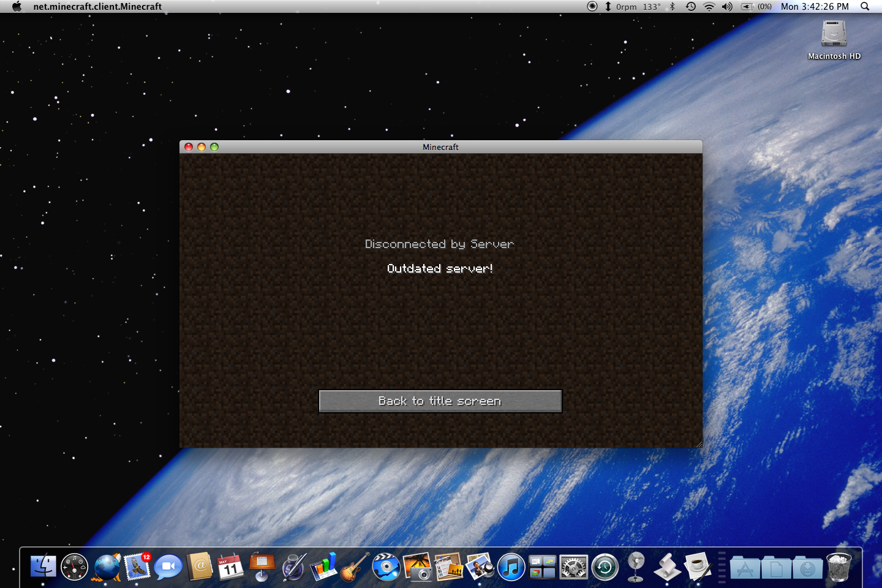Screen dimensions: 882x588
Task: Open iDVD from the dock
Action: [386, 567]
